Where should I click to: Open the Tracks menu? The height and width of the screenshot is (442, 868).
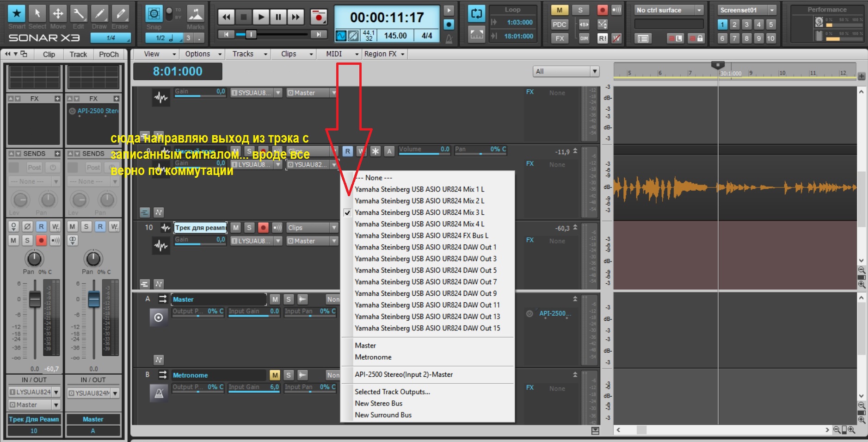click(249, 54)
